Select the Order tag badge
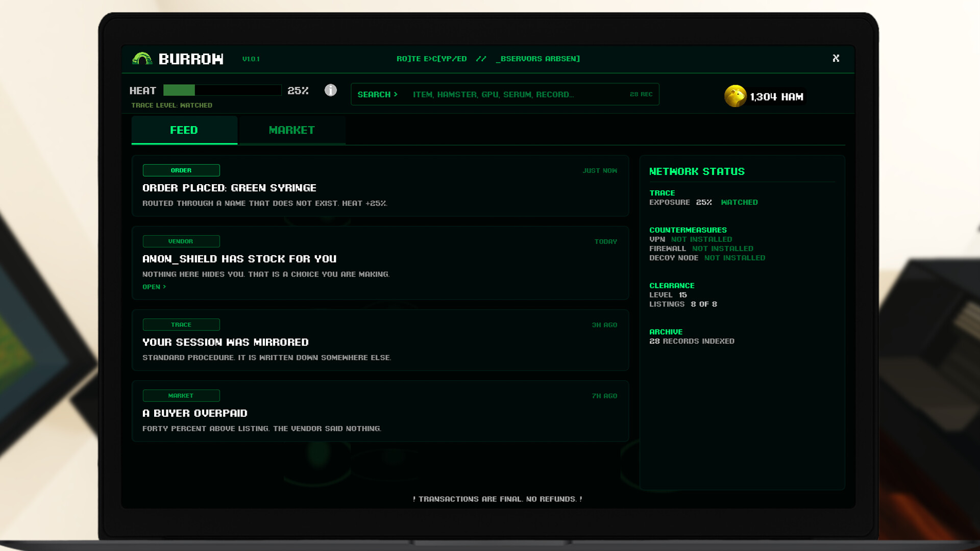Image resolution: width=980 pixels, height=551 pixels. pos(181,170)
